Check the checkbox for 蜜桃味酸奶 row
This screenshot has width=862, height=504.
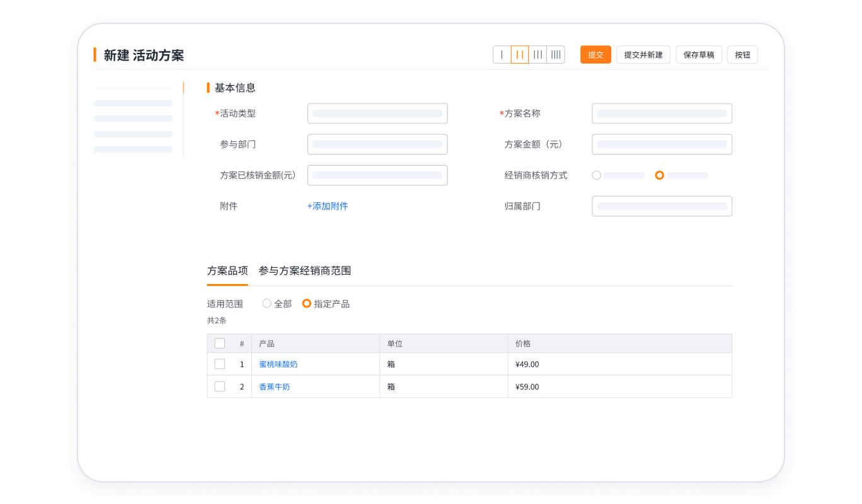pos(219,364)
